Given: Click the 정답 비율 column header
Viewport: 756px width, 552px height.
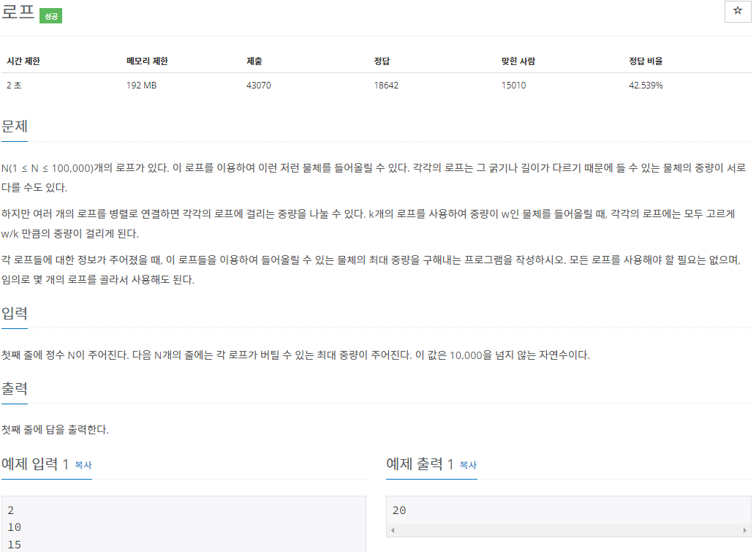Looking at the screenshot, I should click(x=646, y=61).
